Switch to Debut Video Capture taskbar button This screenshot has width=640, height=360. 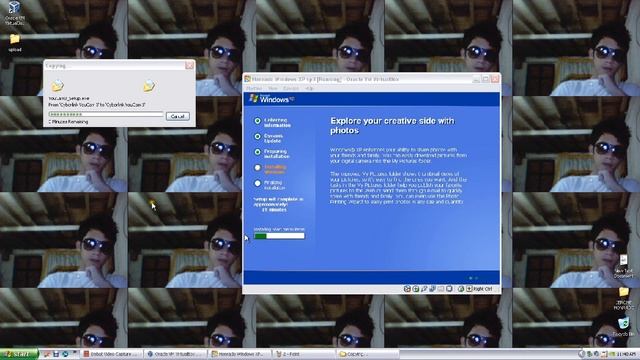click(112, 354)
